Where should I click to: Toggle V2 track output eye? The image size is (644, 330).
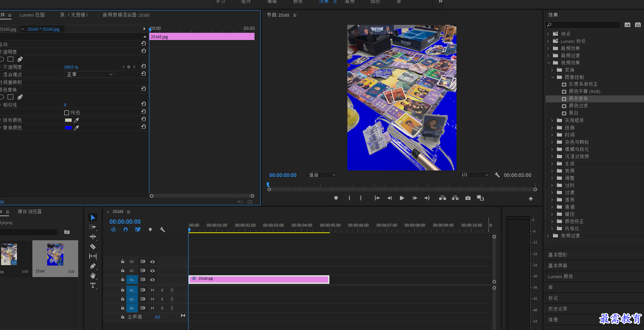coord(153,271)
